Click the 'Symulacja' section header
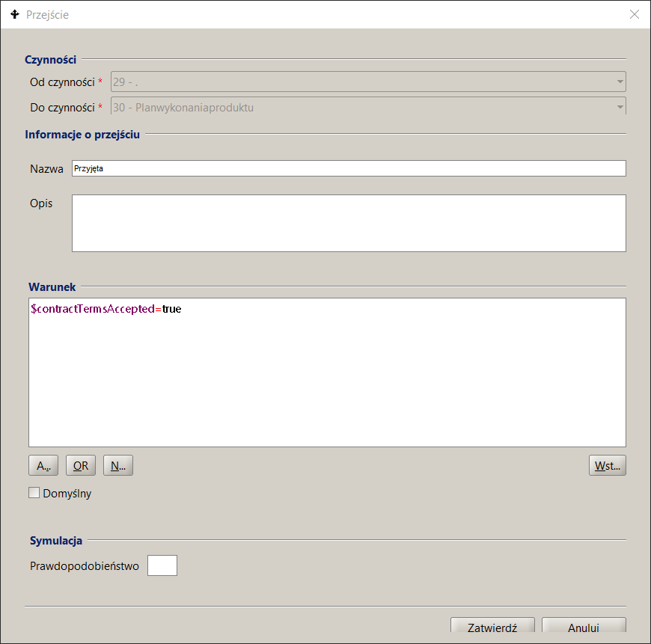Screen dimensions: 651x644 click(x=56, y=541)
